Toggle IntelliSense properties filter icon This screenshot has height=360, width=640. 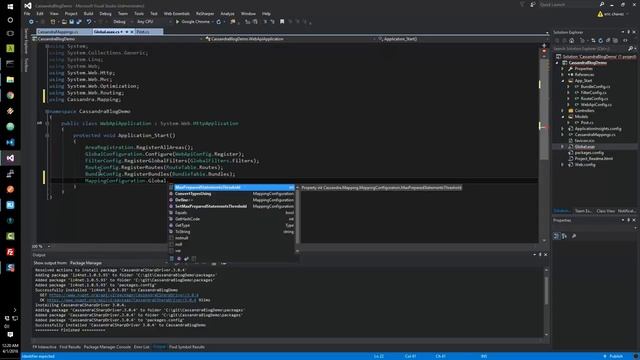point(171,258)
